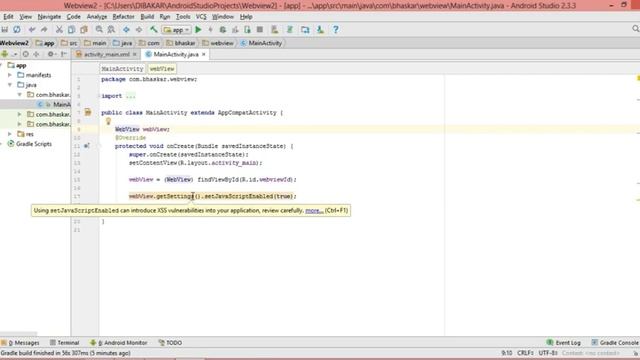
Task: Click the Save All toolbar icon
Action: pyautogui.click(x=5, y=29)
